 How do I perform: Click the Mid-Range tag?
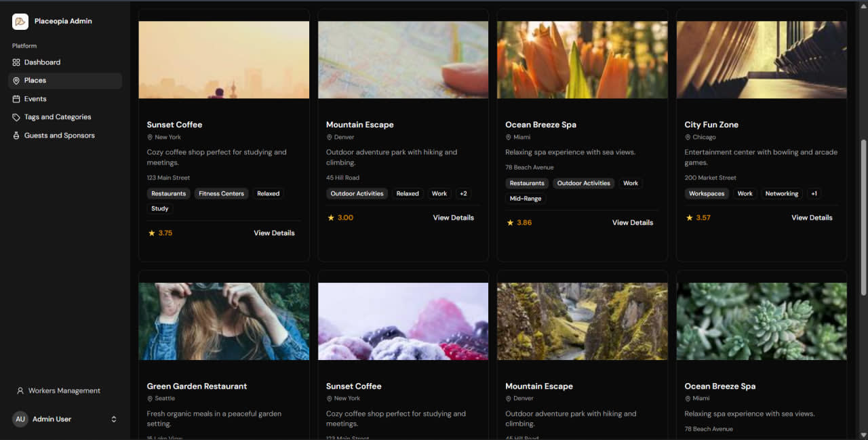click(x=526, y=199)
